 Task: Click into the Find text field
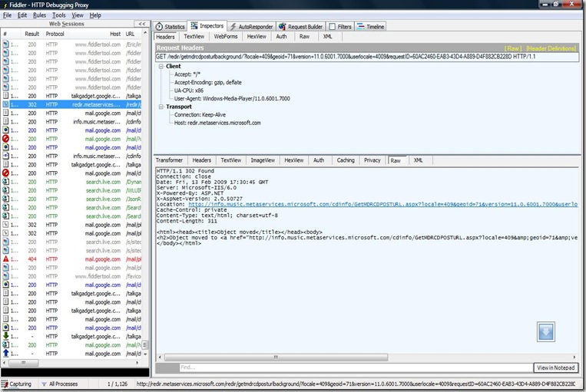click(x=356, y=367)
